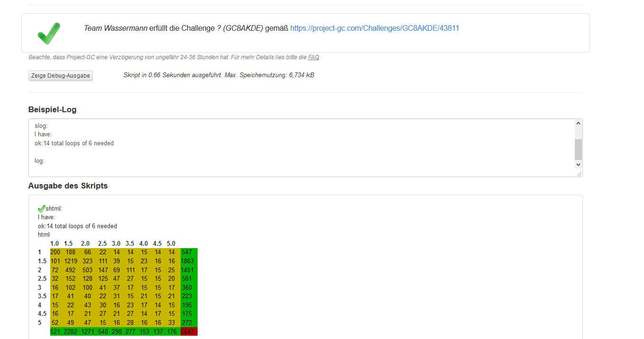This screenshot has width=644, height=339.
Task: Click the Beispiel-Log scrollbar up arrow
Action: (578, 123)
